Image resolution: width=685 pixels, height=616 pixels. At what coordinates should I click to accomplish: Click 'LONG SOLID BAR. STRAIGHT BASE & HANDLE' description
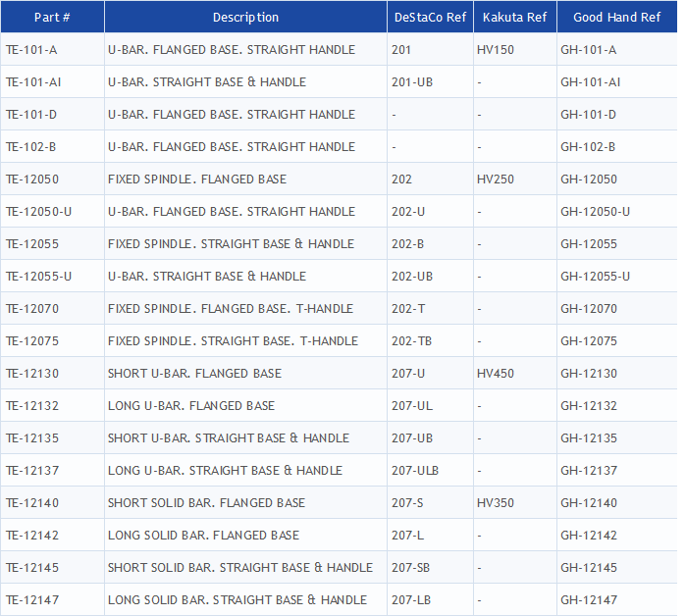237,599
